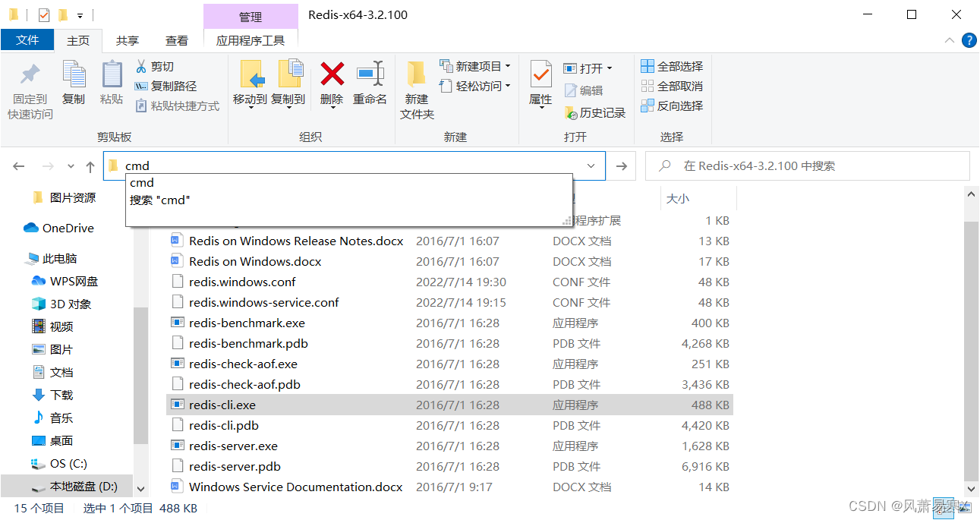Click the red Delete (删除) icon

[332, 74]
